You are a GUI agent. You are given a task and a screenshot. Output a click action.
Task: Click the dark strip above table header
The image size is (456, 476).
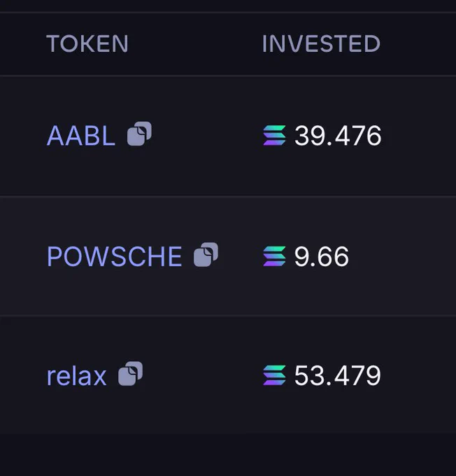pos(228,6)
